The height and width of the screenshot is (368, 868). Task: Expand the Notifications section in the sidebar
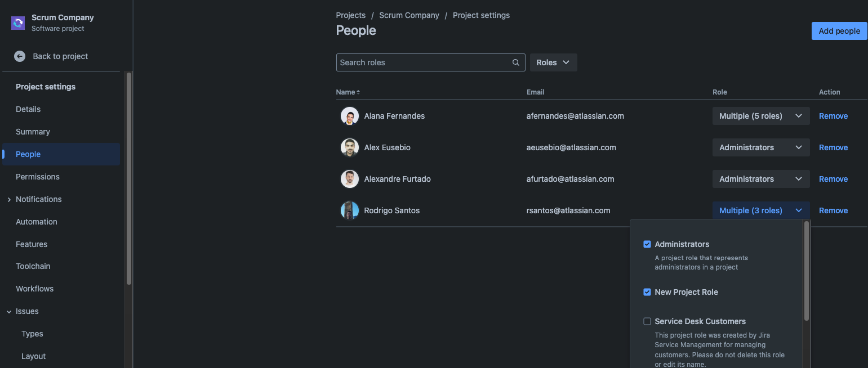pyautogui.click(x=8, y=199)
